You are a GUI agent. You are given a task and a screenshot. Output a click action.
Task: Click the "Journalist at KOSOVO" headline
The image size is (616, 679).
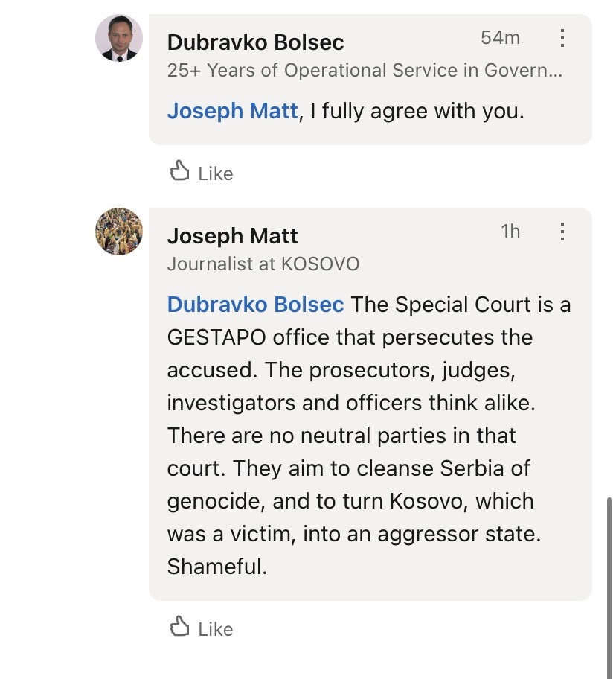pyautogui.click(x=263, y=264)
